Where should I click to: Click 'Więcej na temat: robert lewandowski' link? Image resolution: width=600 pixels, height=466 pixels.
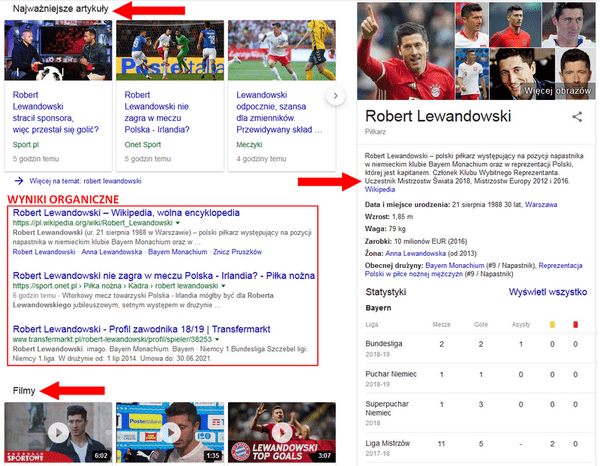point(85,181)
